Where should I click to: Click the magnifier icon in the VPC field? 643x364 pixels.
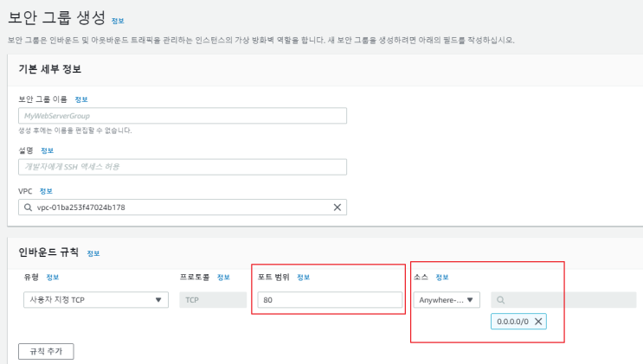[28, 208]
